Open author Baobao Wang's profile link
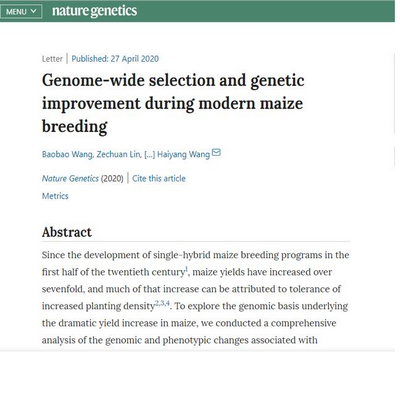Viewport: 400px width, 400px height. click(x=67, y=154)
